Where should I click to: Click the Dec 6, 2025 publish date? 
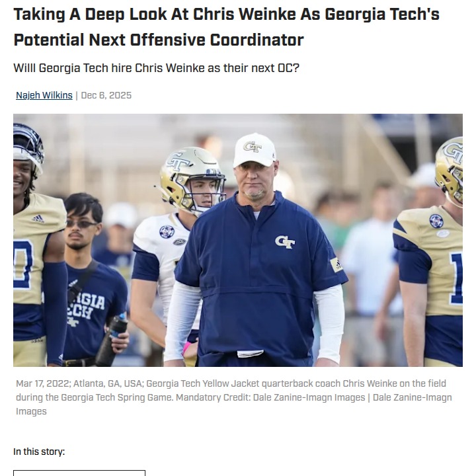tap(106, 95)
